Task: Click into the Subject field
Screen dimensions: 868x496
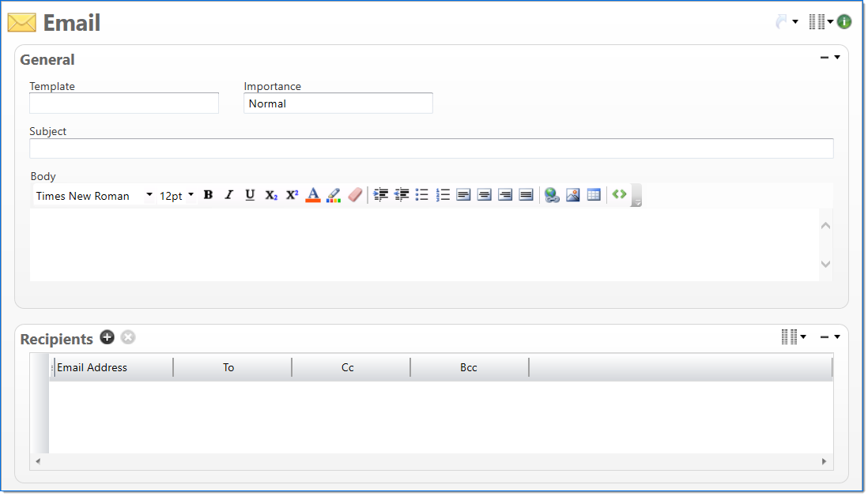Action: [431, 148]
